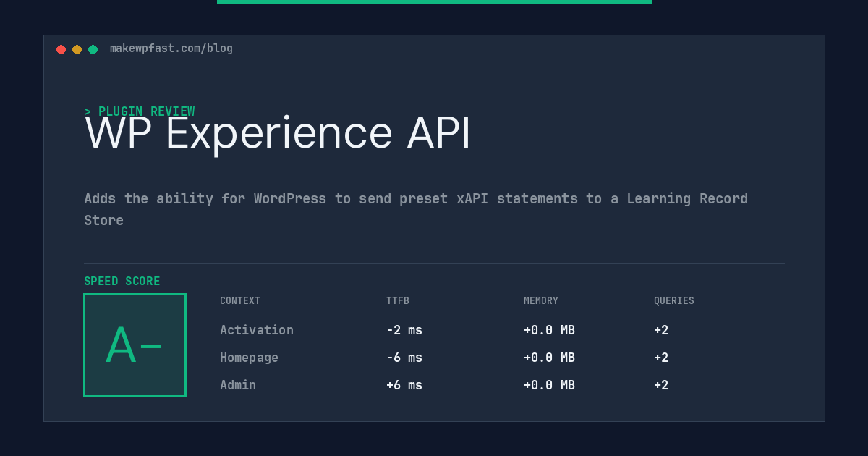Click Homepage queries value +2
The width and height of the screenshot is (868, 456).
pyautogui.click(x=661, y=358)
